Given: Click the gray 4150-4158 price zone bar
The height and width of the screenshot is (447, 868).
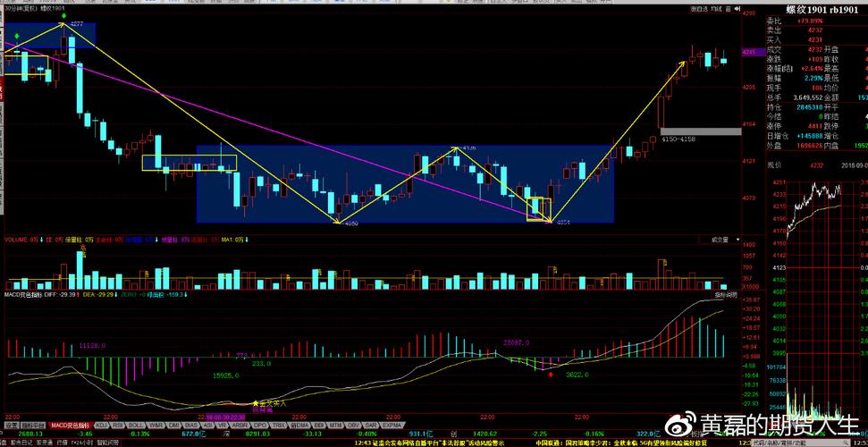Looking at the screenshot, I should click(700, 131).
